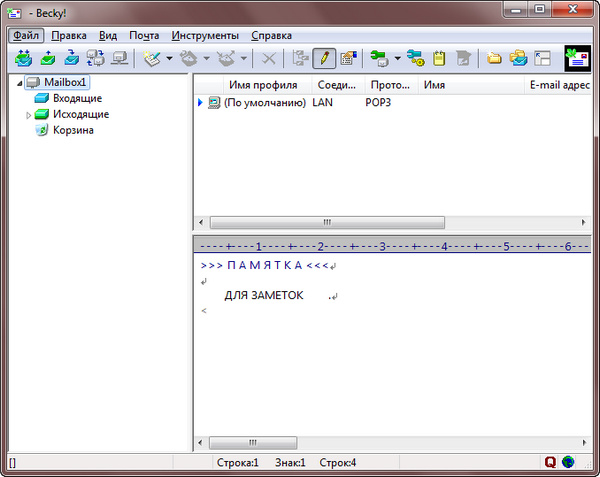The height and width of the screenshot is (477, 600).
Task: Collapse the Mailbox1 tree node
Action: [20, 83]
